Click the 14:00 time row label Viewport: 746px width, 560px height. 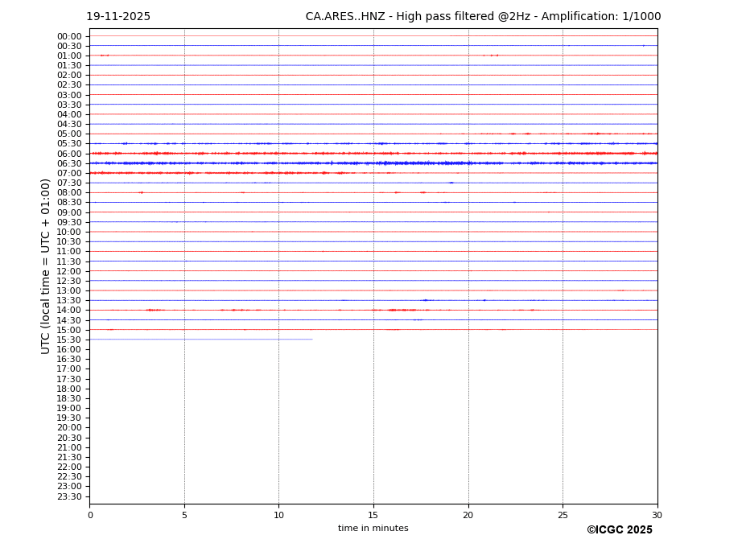coord(69,311)
